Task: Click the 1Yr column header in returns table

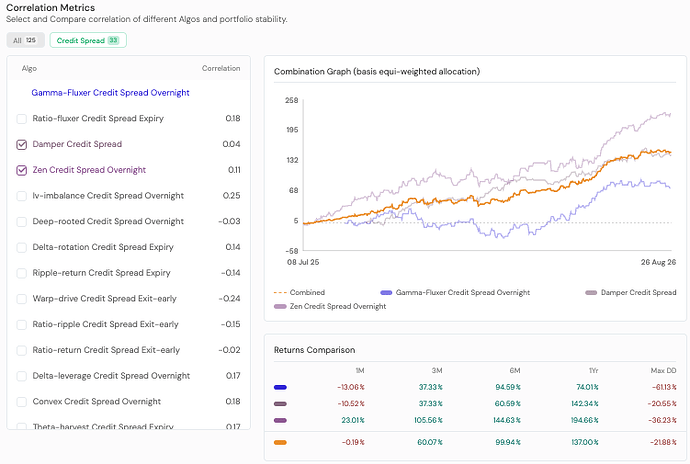Action: [594, 371]
